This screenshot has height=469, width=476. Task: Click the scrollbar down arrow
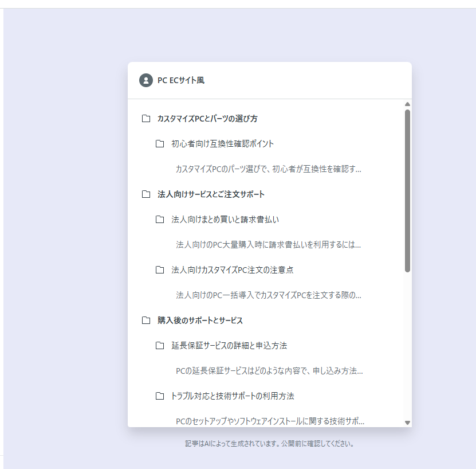point(407,423)
